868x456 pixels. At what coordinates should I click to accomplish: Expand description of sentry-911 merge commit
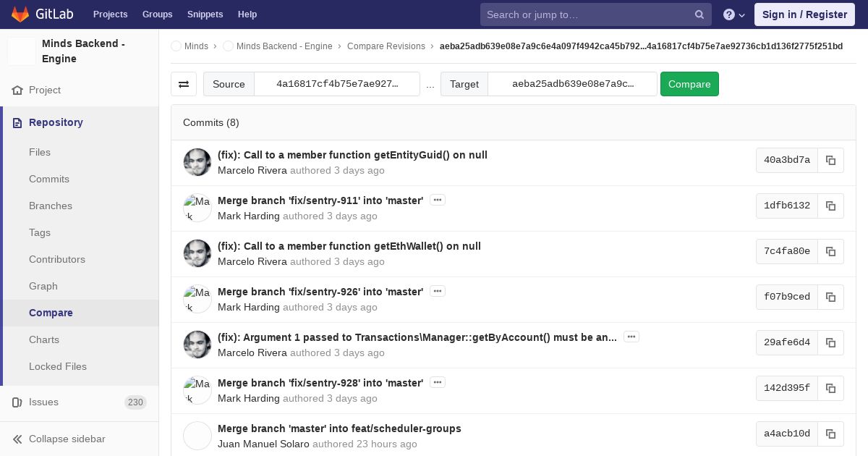coord(437,200)
